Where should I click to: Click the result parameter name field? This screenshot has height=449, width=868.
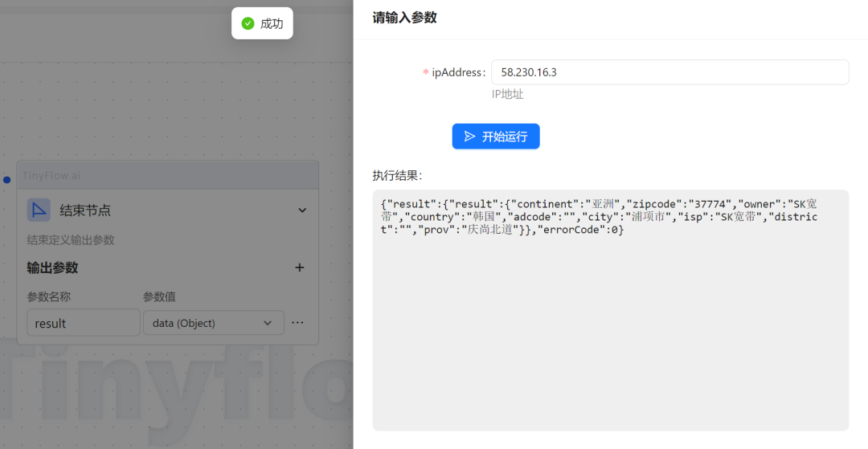click(x=84, y=323)
